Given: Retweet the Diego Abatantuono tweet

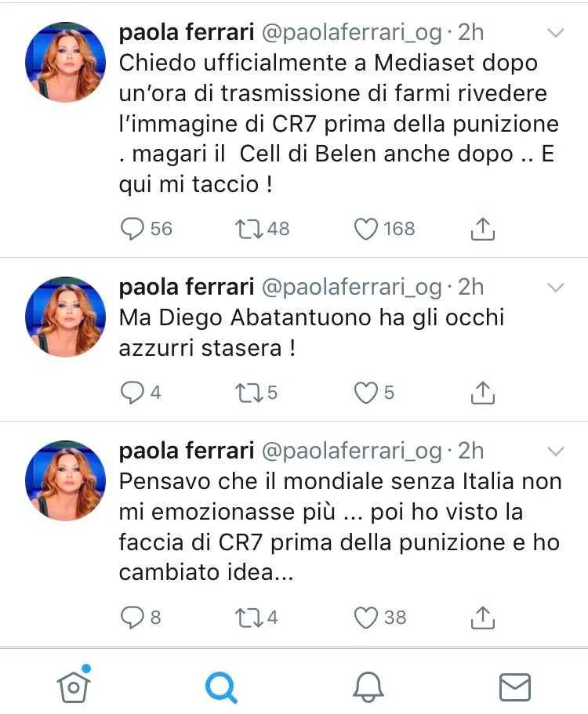Looking at the screenshot, I should [x=249, y=393].
